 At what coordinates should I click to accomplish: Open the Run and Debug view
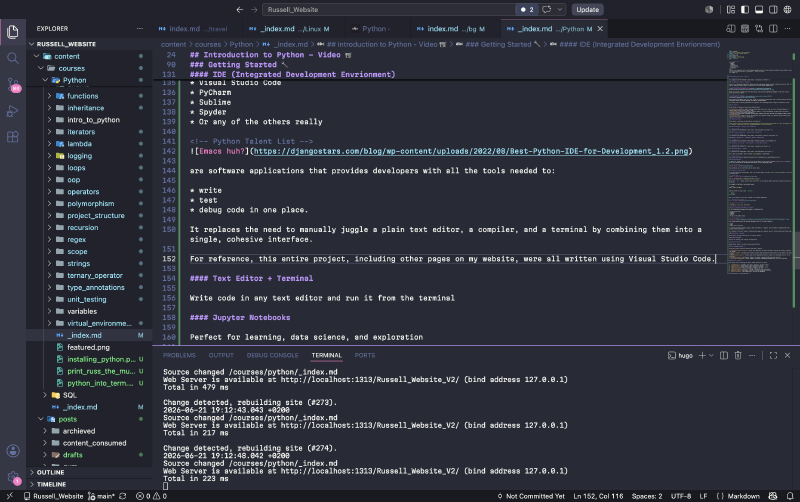pos(13,111)
